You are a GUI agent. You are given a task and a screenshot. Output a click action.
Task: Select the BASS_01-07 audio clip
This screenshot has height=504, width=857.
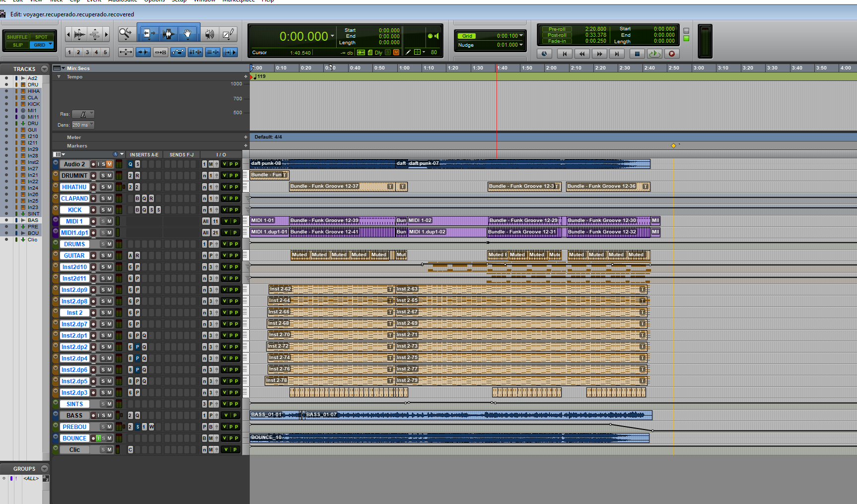point(478,415)
